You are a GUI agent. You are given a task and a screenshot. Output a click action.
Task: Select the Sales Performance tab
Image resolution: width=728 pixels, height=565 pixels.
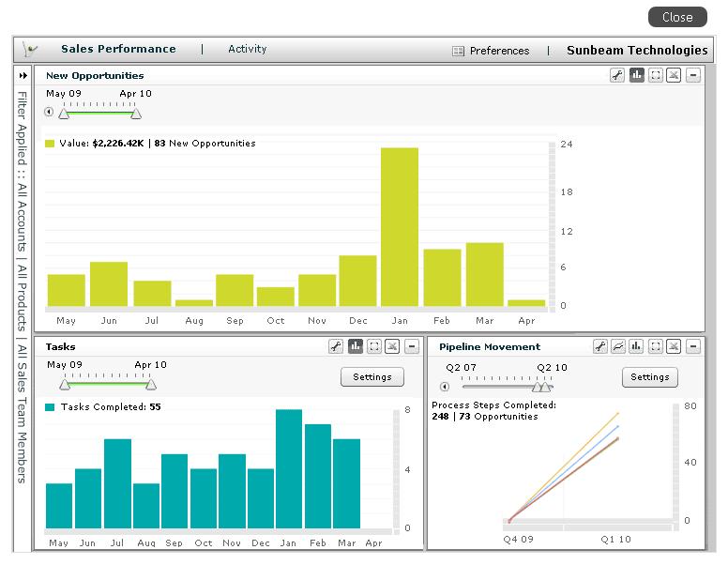coord(118,49)
